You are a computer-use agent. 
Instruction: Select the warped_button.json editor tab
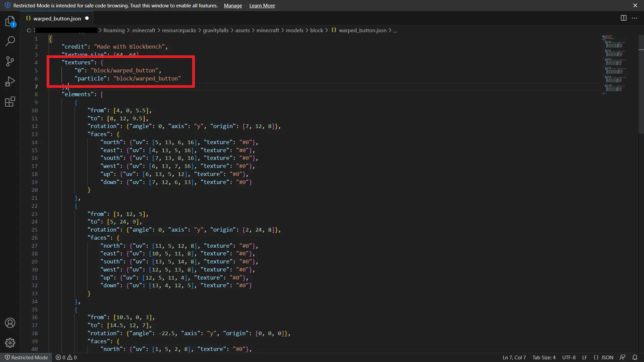(57, 18)
